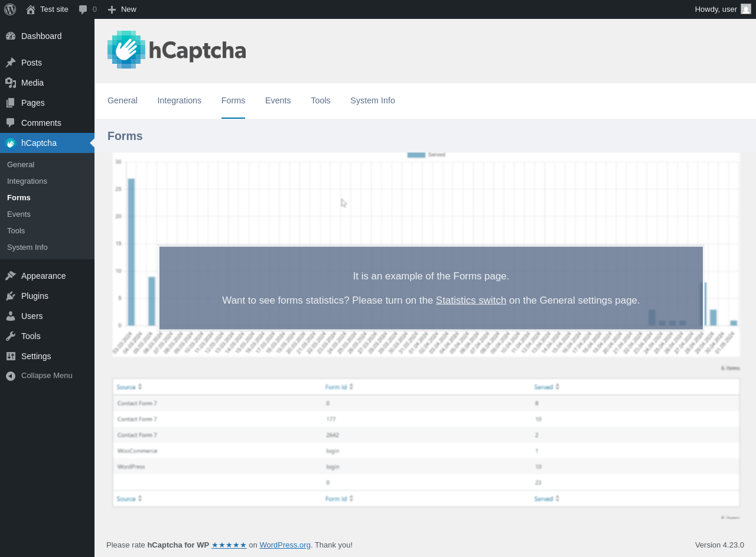Sort by Served in table footer
The image size is (756, 557).
pyautogui.click(x=546, y=499)
